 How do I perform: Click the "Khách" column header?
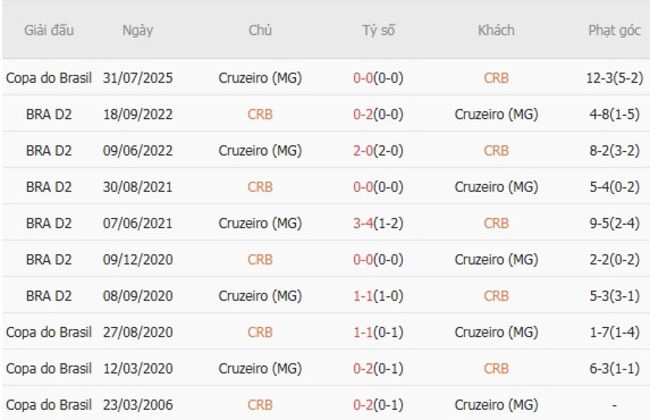pos(496,30)
